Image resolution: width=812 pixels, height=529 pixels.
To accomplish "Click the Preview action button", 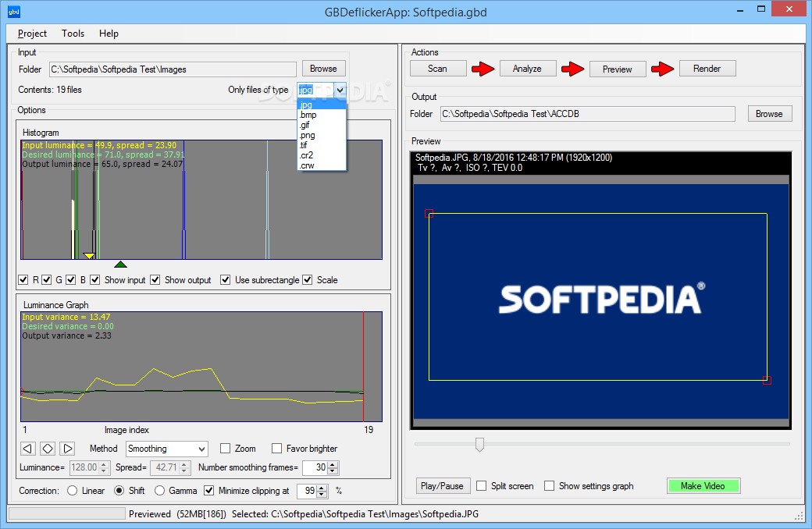I will (618, 69).
